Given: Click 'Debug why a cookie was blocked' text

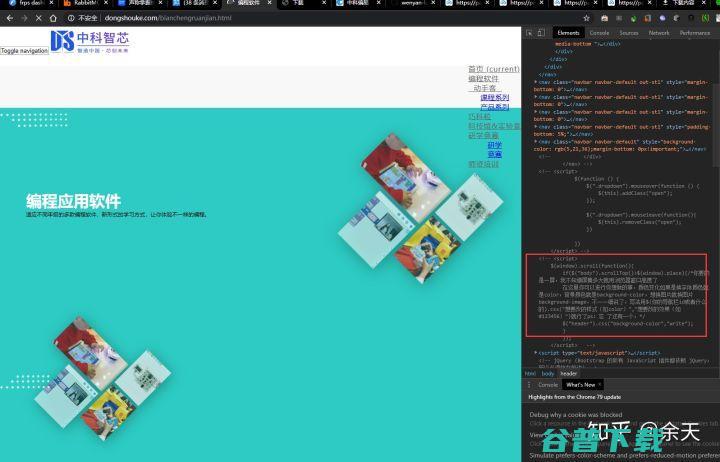Looking at the screenshot, I should point(576,415).
